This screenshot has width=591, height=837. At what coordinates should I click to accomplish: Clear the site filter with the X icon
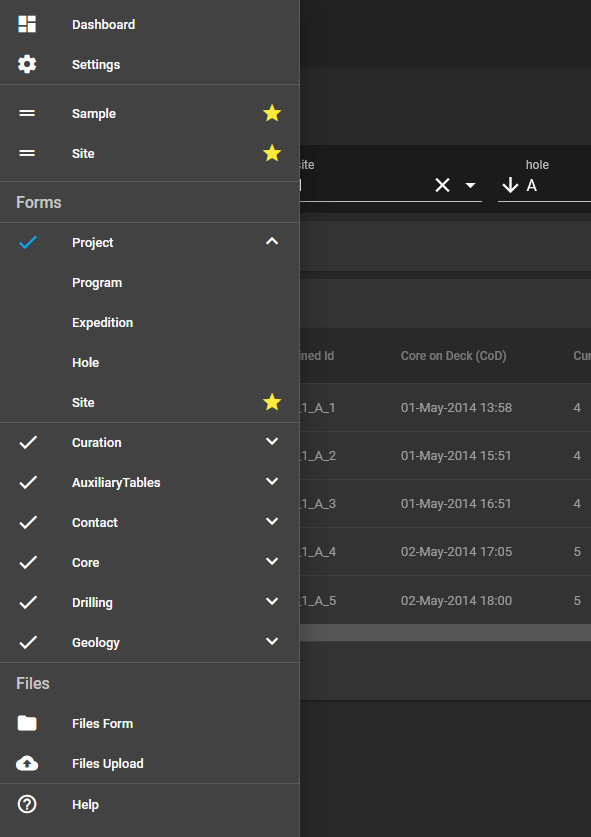[443, 184]
